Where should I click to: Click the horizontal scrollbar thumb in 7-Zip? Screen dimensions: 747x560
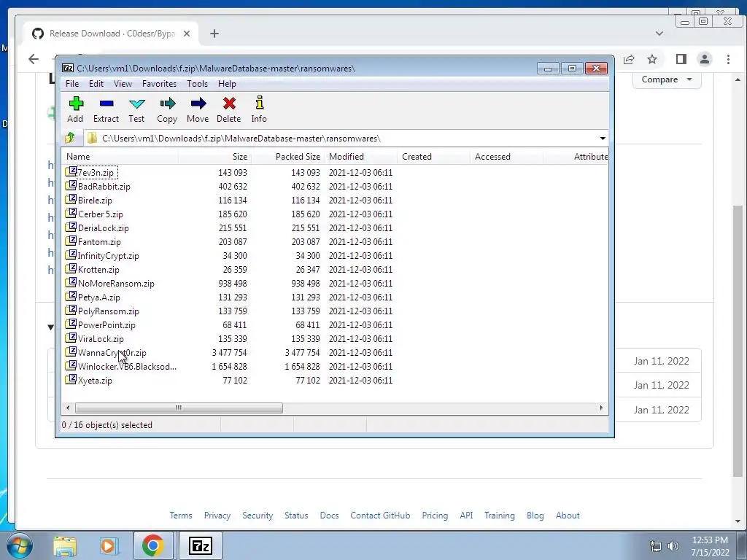point(179,408)
